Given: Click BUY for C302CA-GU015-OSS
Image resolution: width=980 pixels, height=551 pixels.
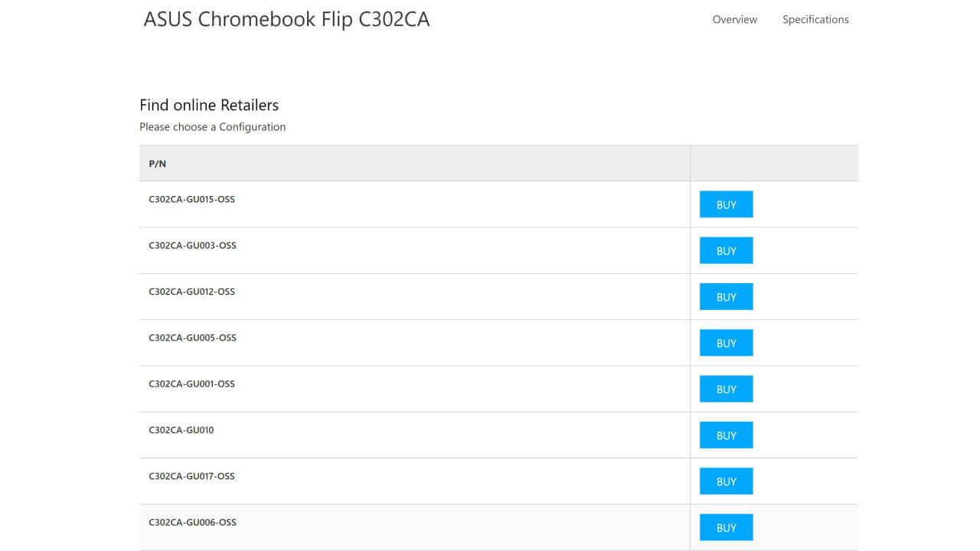Looking at the screenshot, I should click(726, 204).
